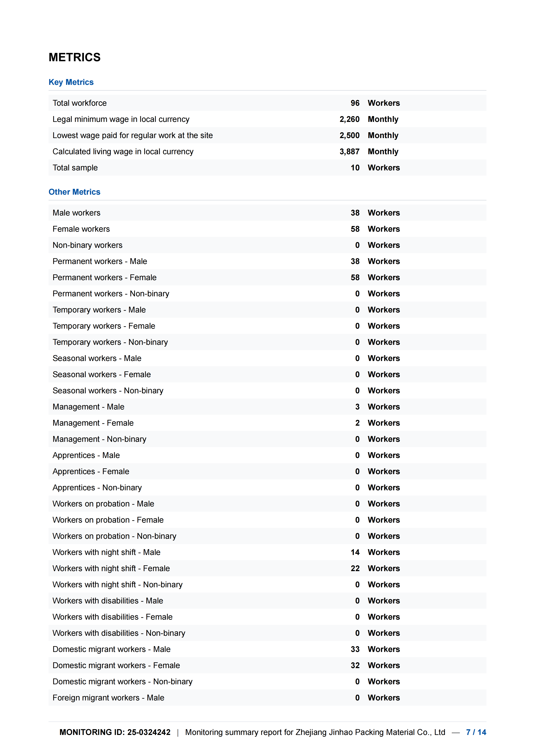Viewport: 535px width, 756px height.
Task: Select the Total sample row label
Action: pyautogui.click(x=75, y=168)
